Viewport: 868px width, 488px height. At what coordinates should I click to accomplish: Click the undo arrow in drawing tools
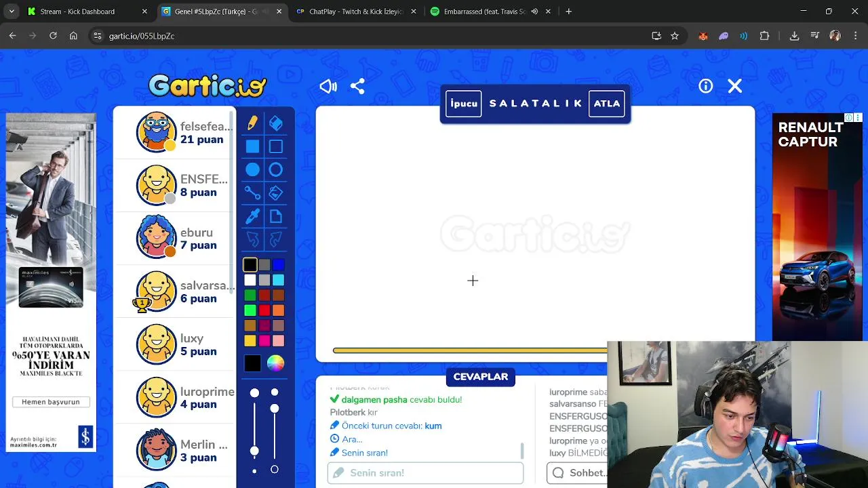pyautogui.click(x=252, y=239)
